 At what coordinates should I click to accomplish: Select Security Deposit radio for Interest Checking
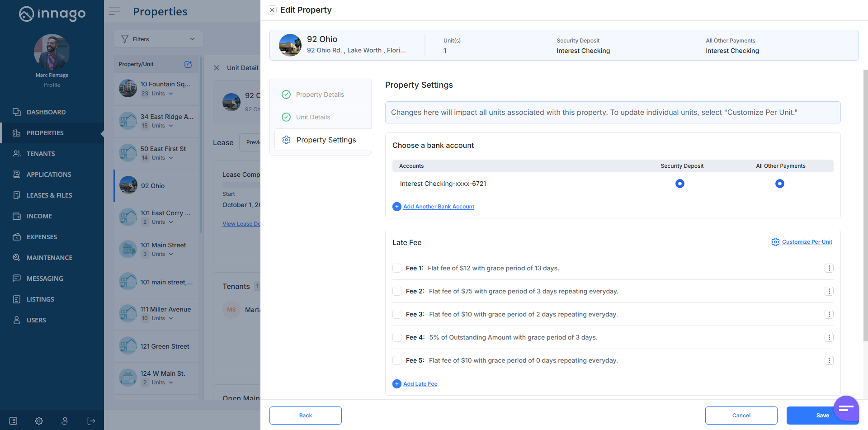click(679, 184)
